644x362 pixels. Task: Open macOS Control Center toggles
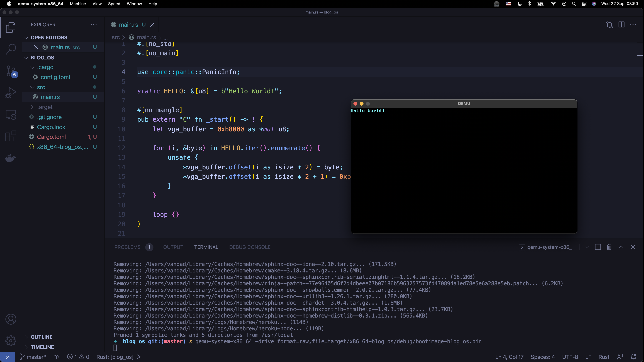pyautogui.click(x=584, y=4)
